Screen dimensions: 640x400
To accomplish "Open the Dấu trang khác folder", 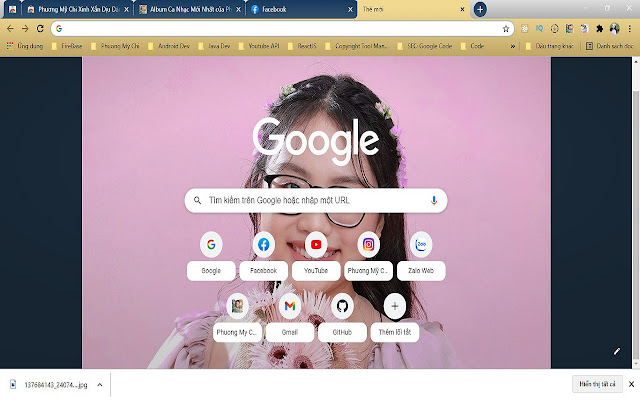I will coord(549,46).
